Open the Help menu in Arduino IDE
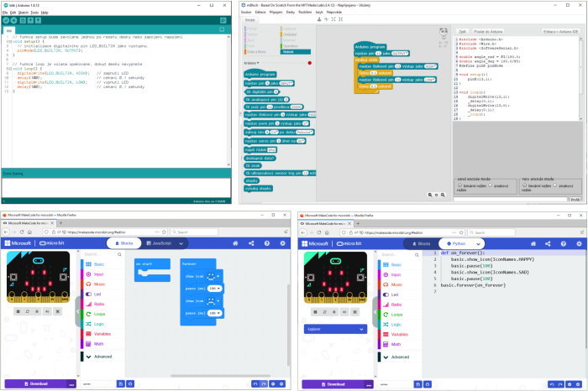The width and height of the screenshot is (588, 391). click(45, 13)
